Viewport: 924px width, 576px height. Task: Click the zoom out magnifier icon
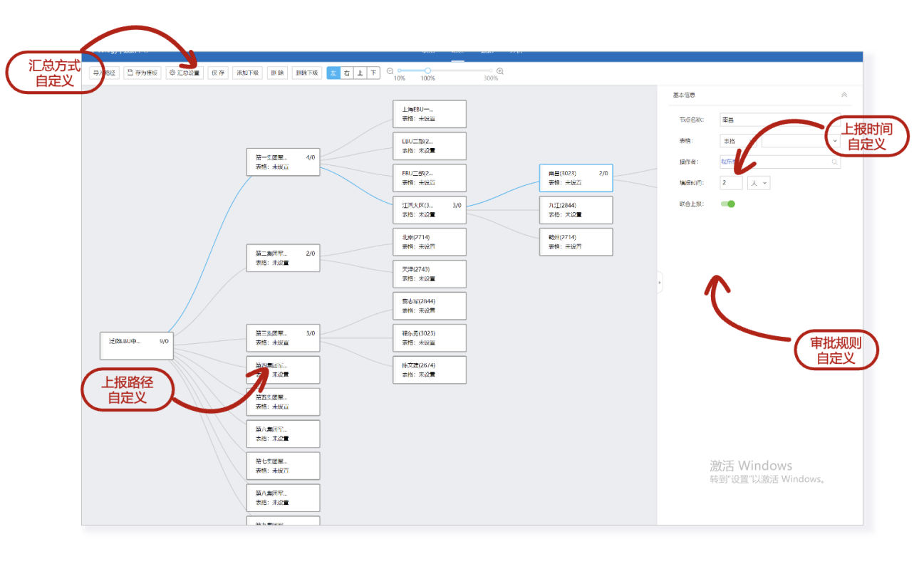click(390, 71)
